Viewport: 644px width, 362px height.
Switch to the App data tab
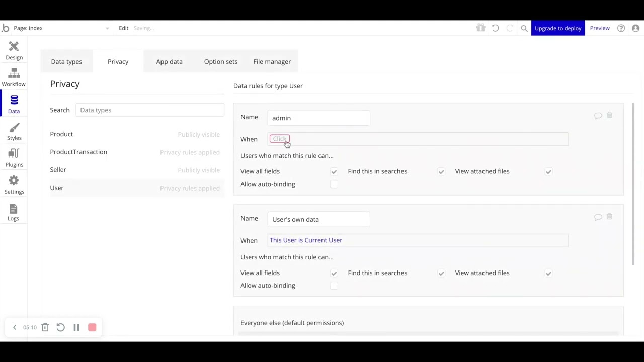pos(169,61)
